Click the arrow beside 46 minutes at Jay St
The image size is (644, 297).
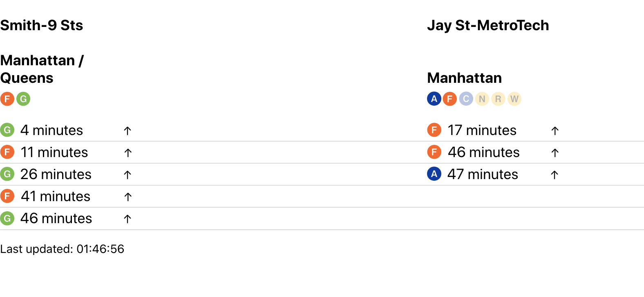coord(555,153)
